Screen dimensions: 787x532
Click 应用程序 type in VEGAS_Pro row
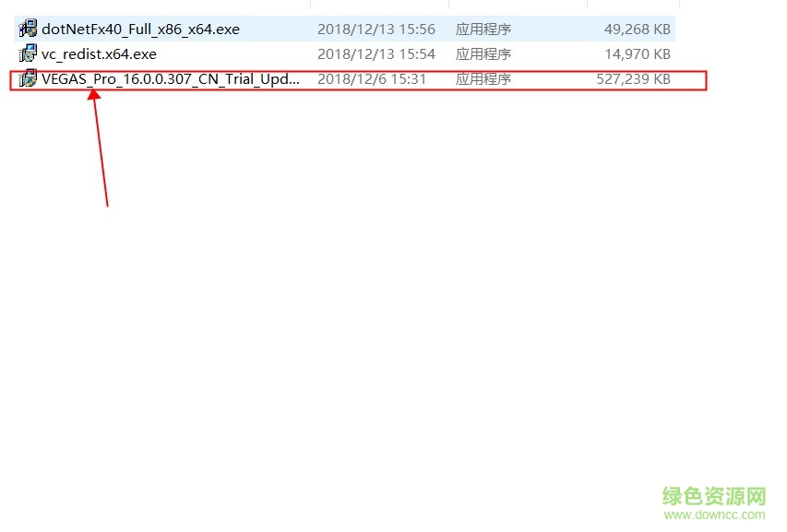tap(483, 78)
